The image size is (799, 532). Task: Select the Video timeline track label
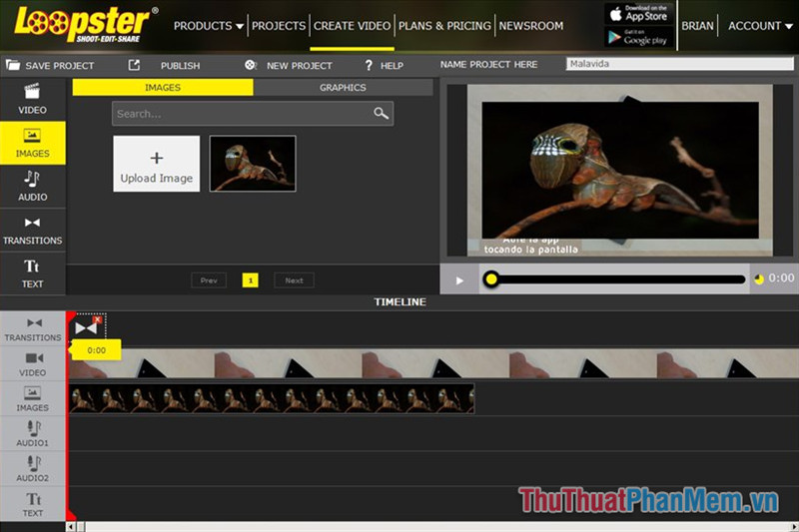click(33, 364)
